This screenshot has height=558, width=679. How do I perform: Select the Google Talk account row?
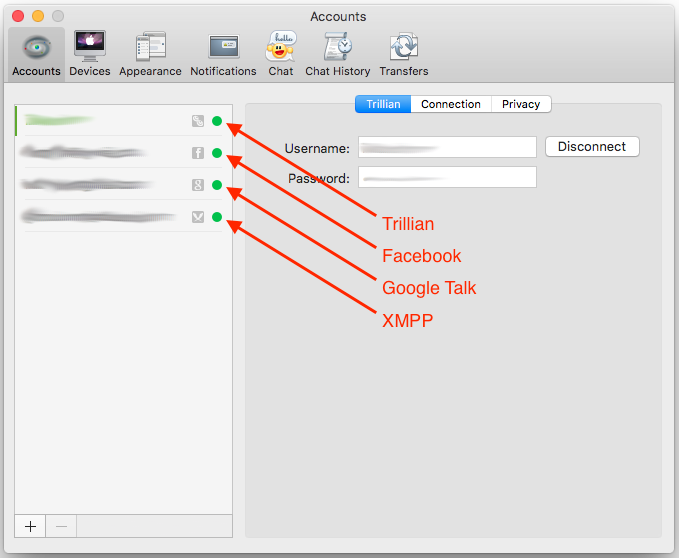pyautogui.click(x=123, y=184)
